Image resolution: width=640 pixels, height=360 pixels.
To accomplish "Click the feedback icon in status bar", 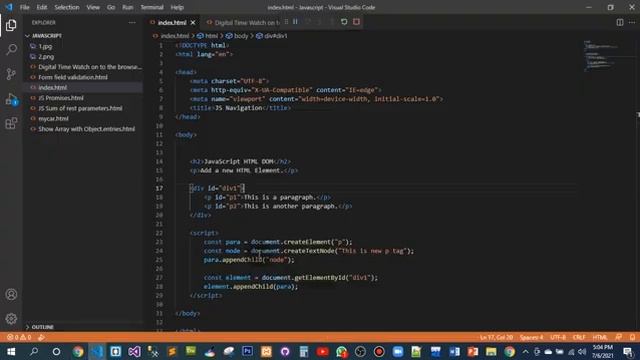I will (619, 337).
